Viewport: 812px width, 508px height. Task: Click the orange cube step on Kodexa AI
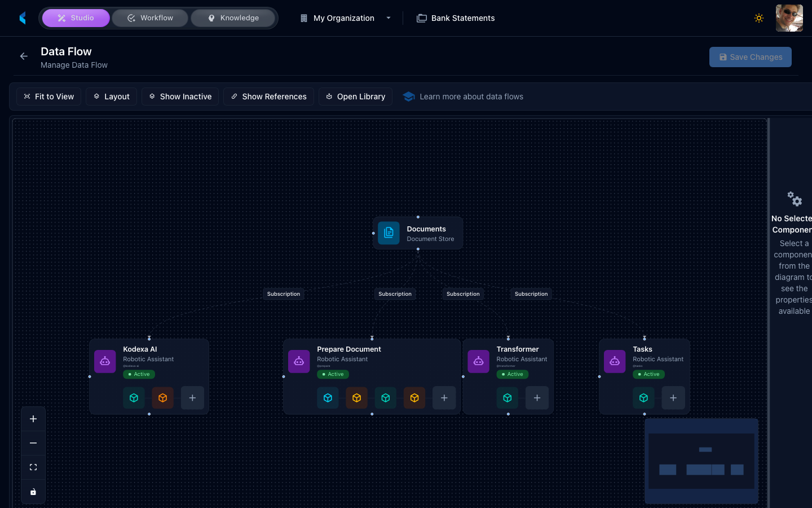pos(162,397)
